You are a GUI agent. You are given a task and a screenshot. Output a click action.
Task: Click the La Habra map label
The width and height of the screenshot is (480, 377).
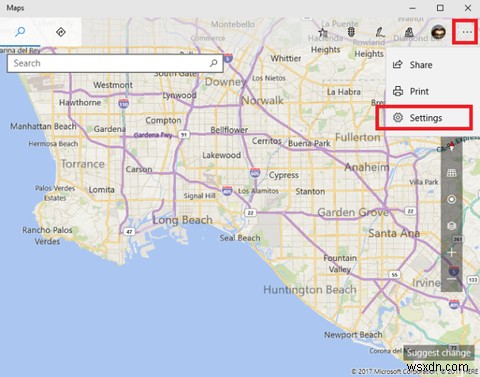tap(344, 92)
